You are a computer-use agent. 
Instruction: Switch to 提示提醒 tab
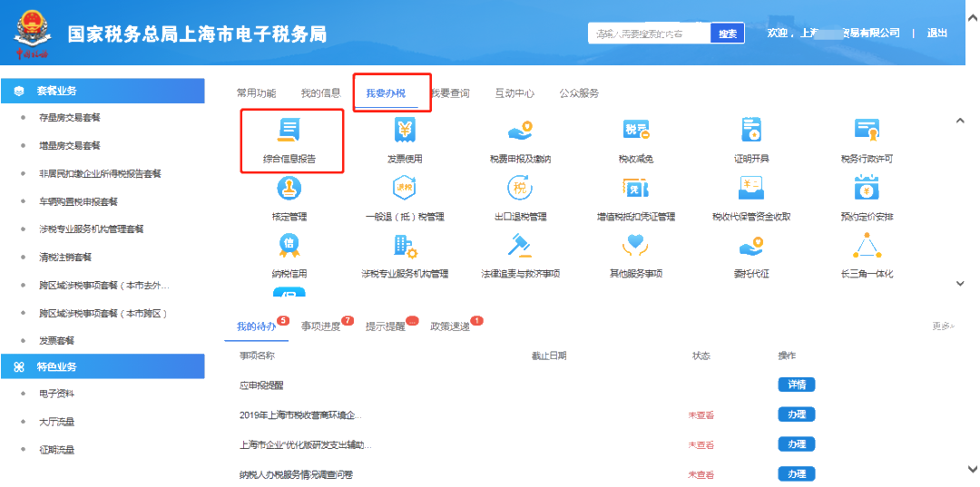pos(385,326)
